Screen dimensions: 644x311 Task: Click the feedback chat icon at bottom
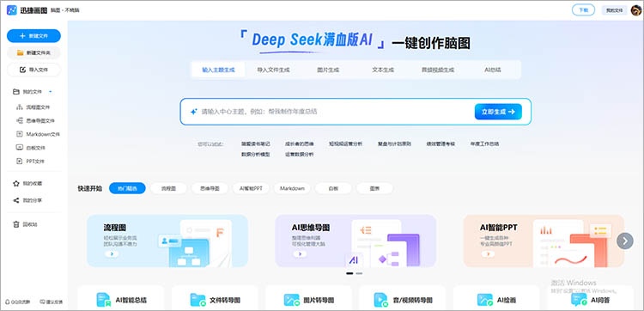[x=42, y=302]
